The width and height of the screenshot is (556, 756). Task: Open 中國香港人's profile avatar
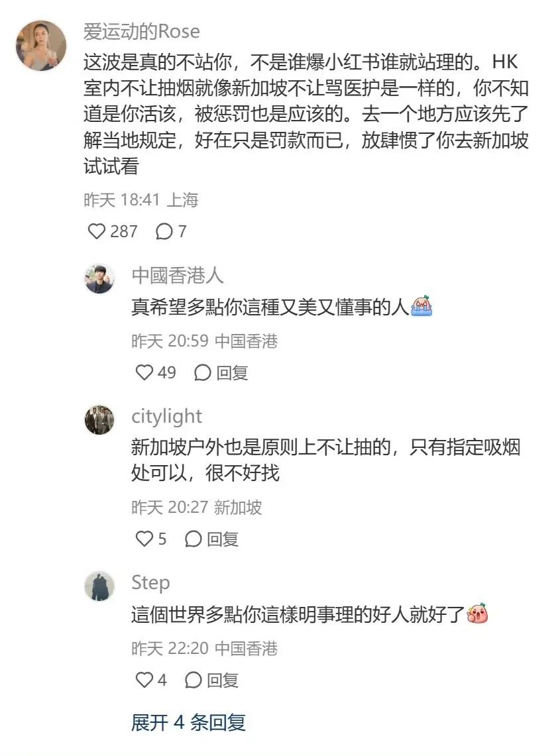coord(100,279)
